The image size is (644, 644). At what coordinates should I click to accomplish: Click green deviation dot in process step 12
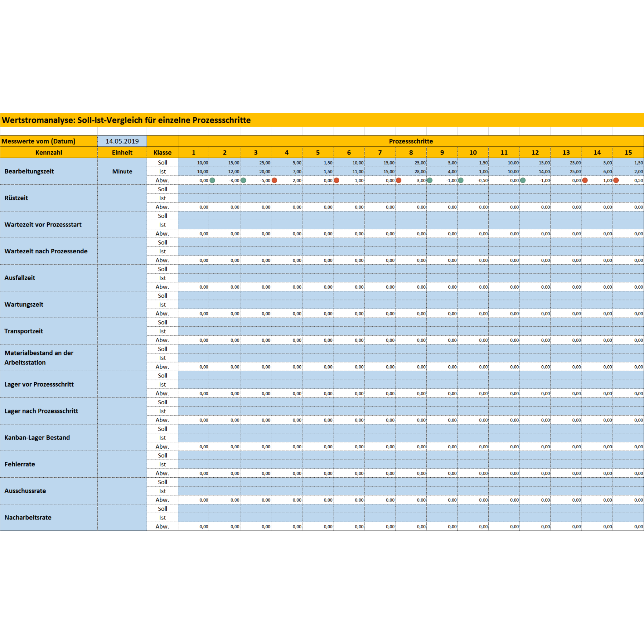tap(523, 180)
